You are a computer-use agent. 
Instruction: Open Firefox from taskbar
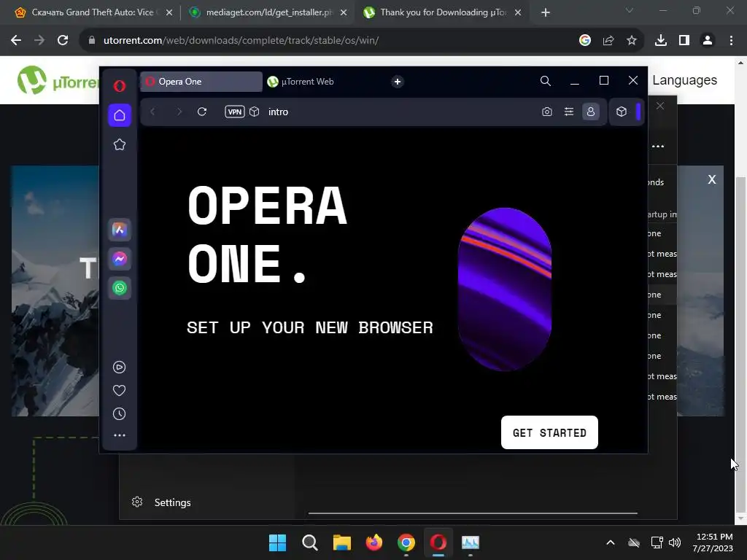coord(374,542)
